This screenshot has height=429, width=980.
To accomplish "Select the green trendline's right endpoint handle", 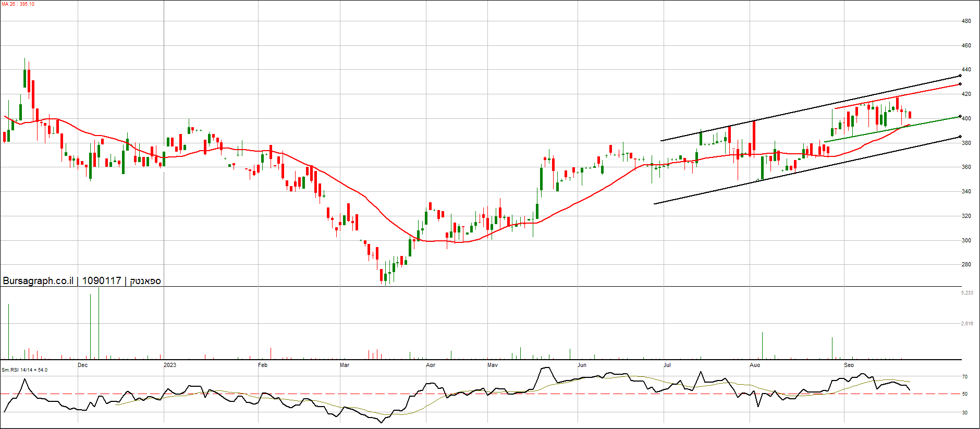I will (x=960, y=116).
